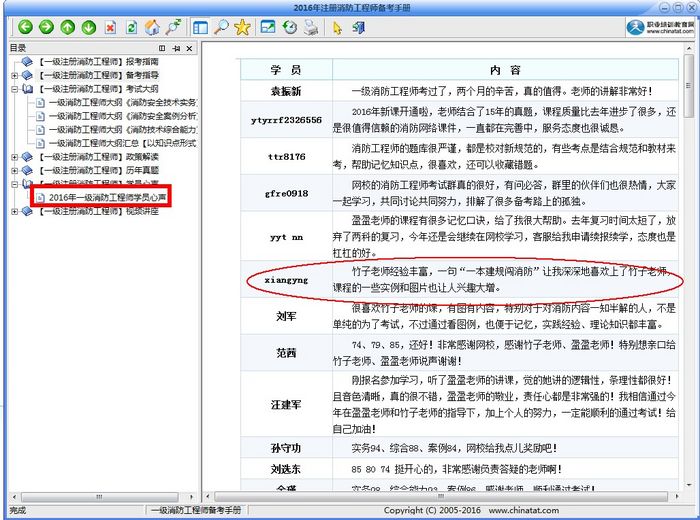Stop loading with the red X page icon
700x520 pixels.
(x=110, y=28)
